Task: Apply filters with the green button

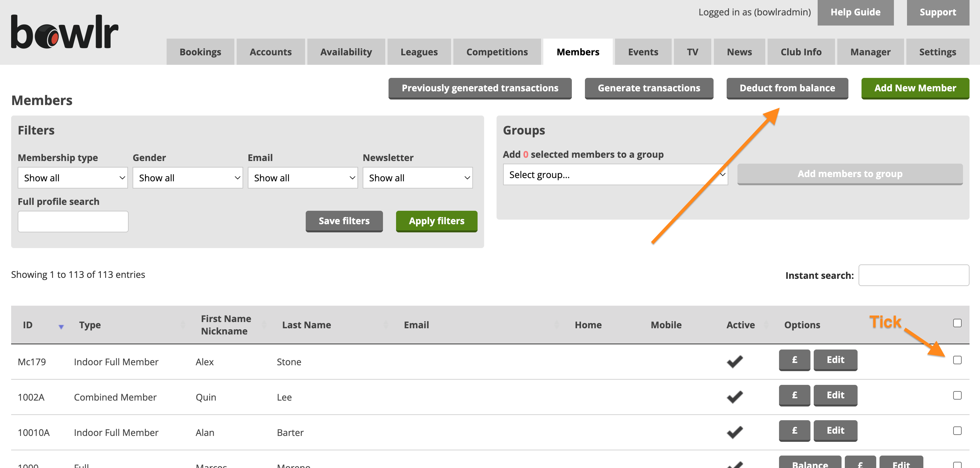Action: (436, 221)
